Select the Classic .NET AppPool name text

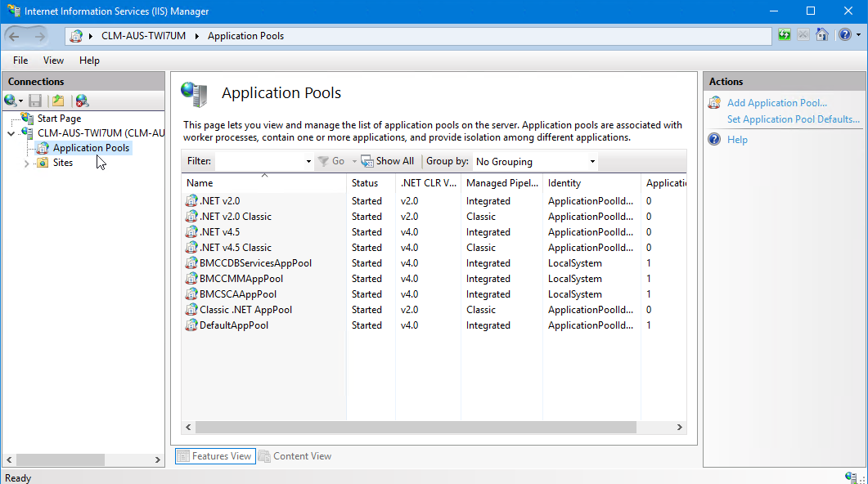(x=245, y=310)
